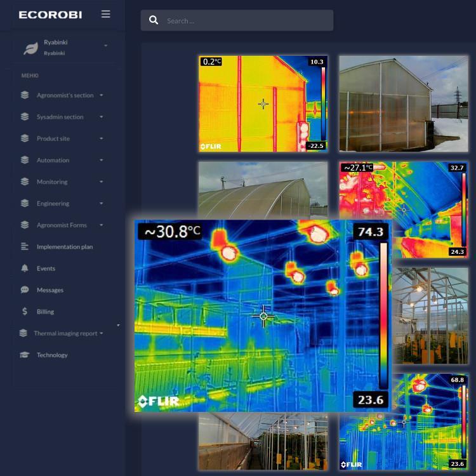Expand the Automation submenu arrow
This screenshot has height=476, width=476.
[x=102, y=161]
